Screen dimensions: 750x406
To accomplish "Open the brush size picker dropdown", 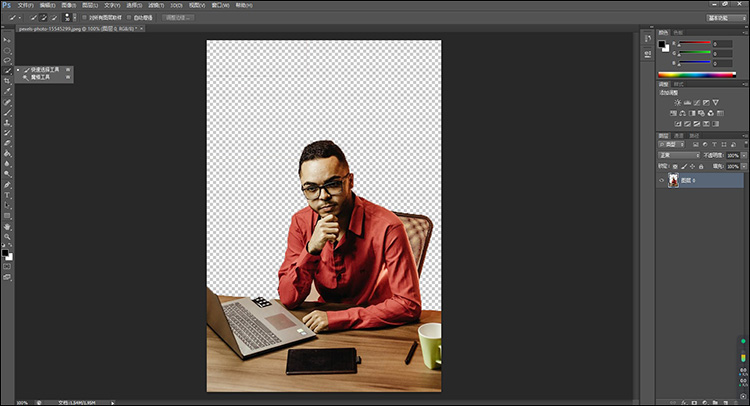I will [75, 18].
